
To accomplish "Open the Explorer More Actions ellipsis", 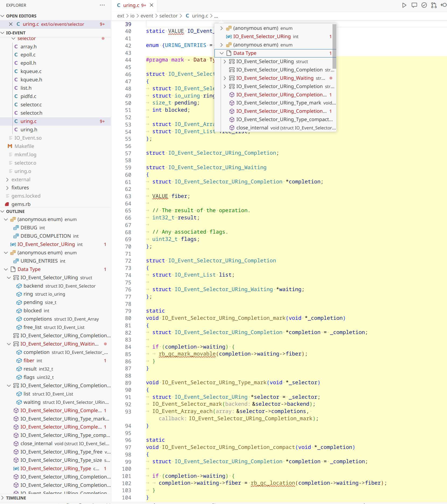I will click(102, 5).
